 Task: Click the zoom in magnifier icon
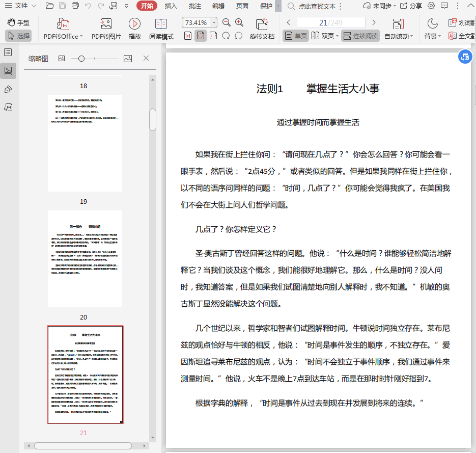(239, 22)
